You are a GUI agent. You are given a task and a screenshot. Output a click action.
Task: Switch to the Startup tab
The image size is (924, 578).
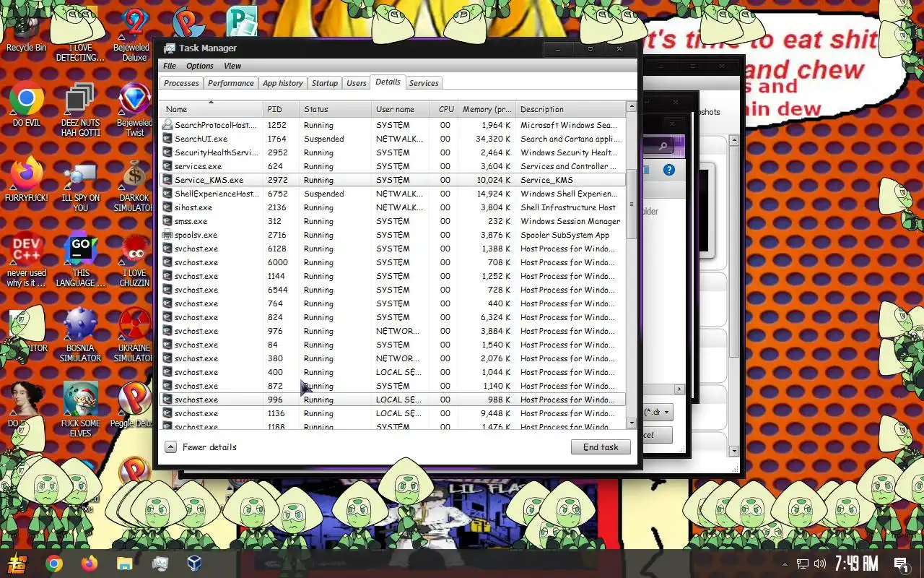click(x=325, y=83)
